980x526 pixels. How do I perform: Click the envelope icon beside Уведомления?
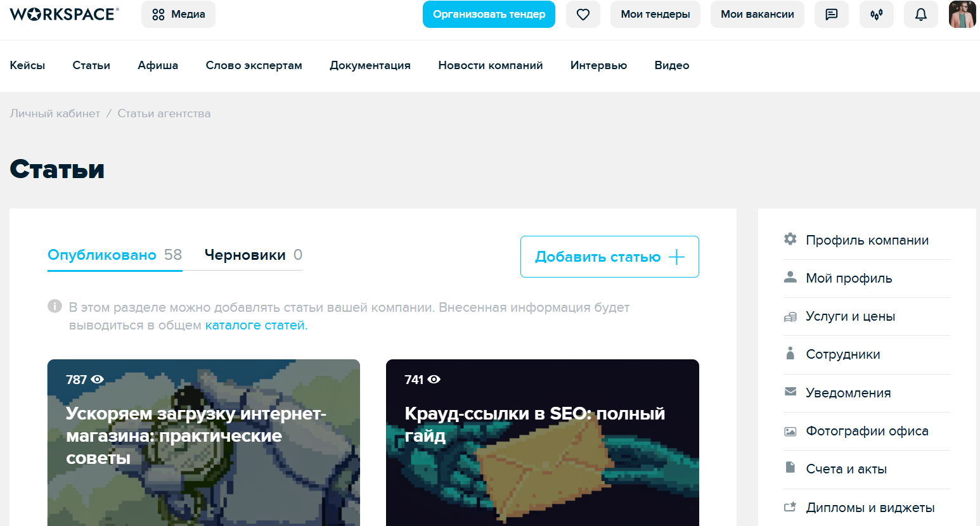(790, 392)
